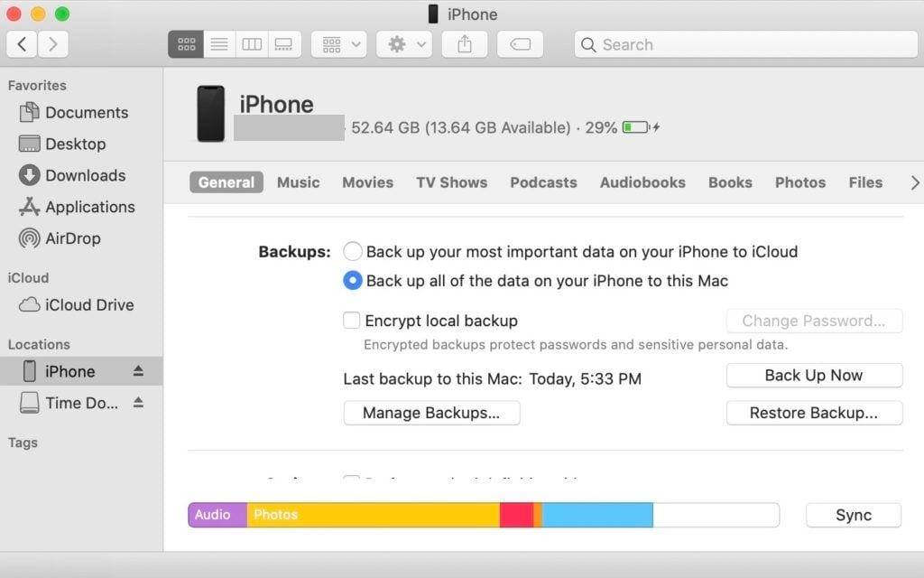Show more tabs with right chevron
Image resolution: width=924 pixels, height=578 pixels.
914,182
